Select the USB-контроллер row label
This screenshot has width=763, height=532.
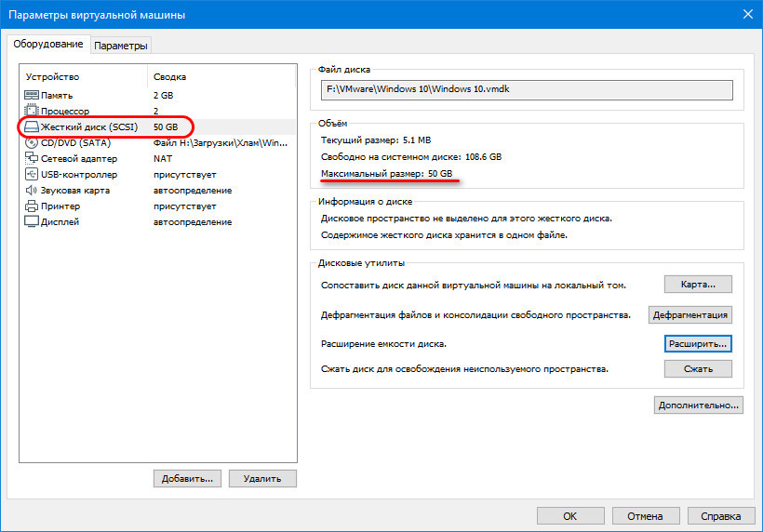[x=79, y=174]
